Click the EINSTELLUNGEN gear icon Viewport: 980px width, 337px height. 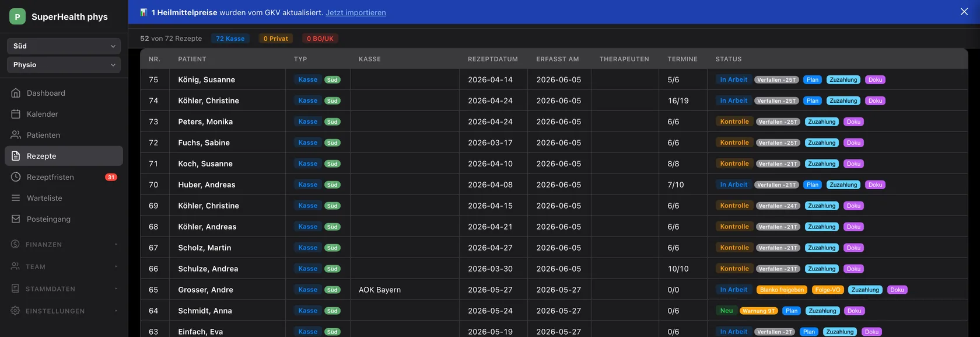pyautogui.click(x=15, y=311)
